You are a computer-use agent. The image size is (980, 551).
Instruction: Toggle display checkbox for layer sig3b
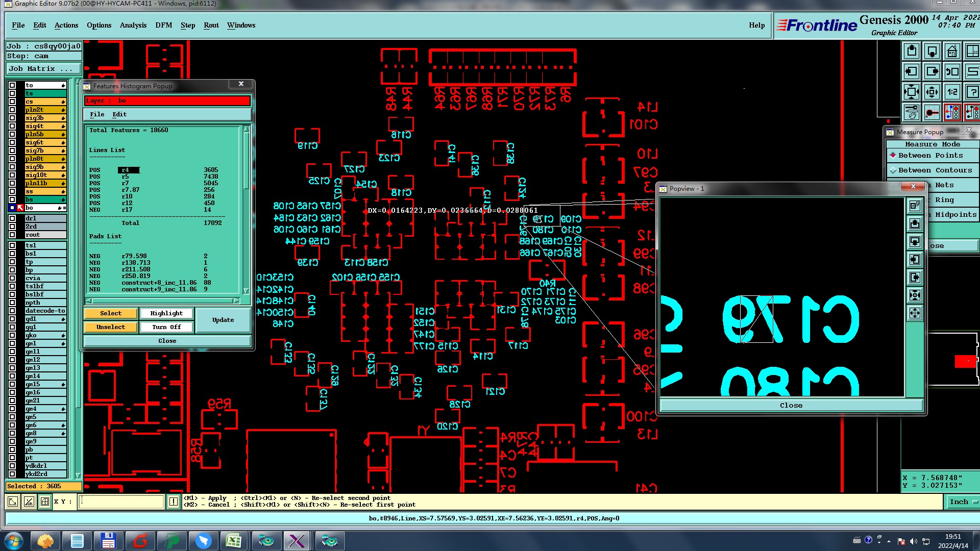click(12, 118)
